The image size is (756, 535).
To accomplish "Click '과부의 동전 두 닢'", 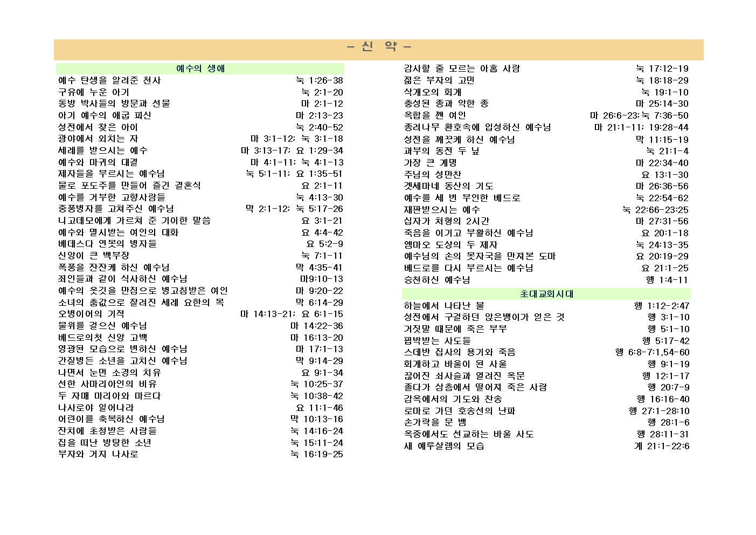I will pos(441,151).
